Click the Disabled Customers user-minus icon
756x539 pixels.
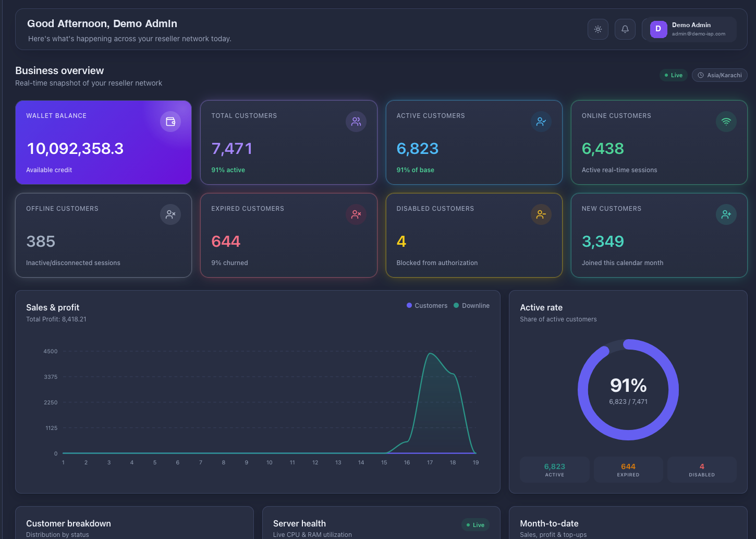click(x=541, y=214)
